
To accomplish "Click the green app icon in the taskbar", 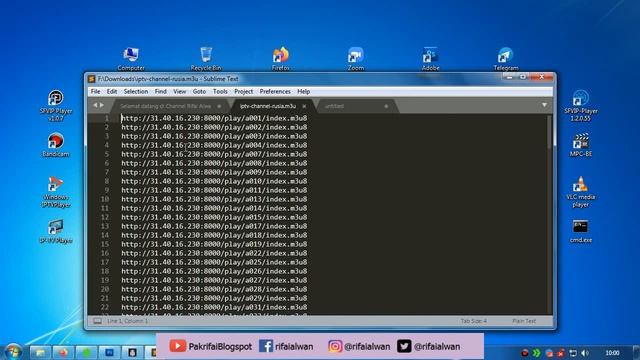I will coord(86,352).
